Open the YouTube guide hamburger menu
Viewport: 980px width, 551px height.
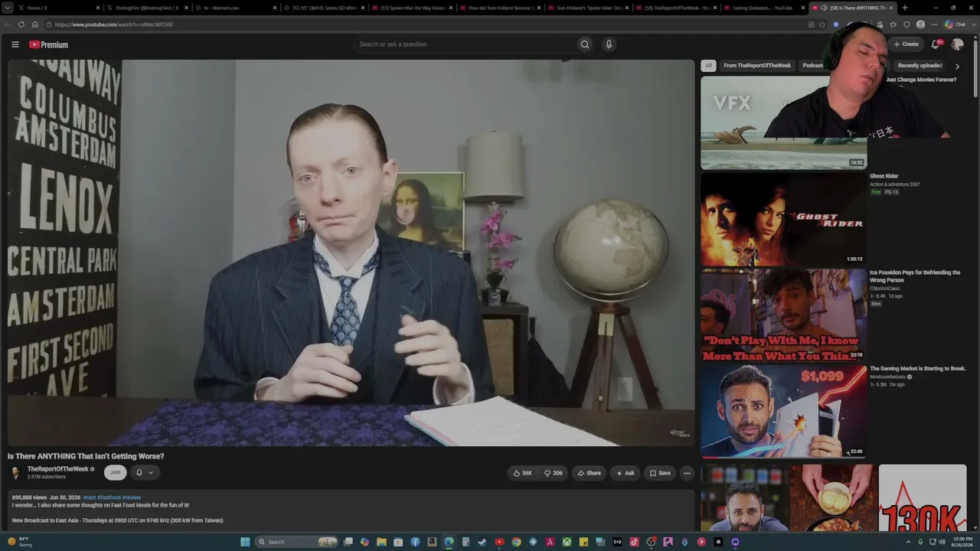click(x=15, y=44)
